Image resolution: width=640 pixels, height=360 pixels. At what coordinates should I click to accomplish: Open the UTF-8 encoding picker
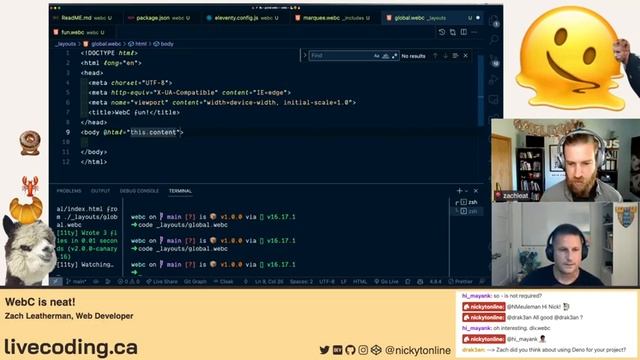pyautogui.click(x=327, y=282)
